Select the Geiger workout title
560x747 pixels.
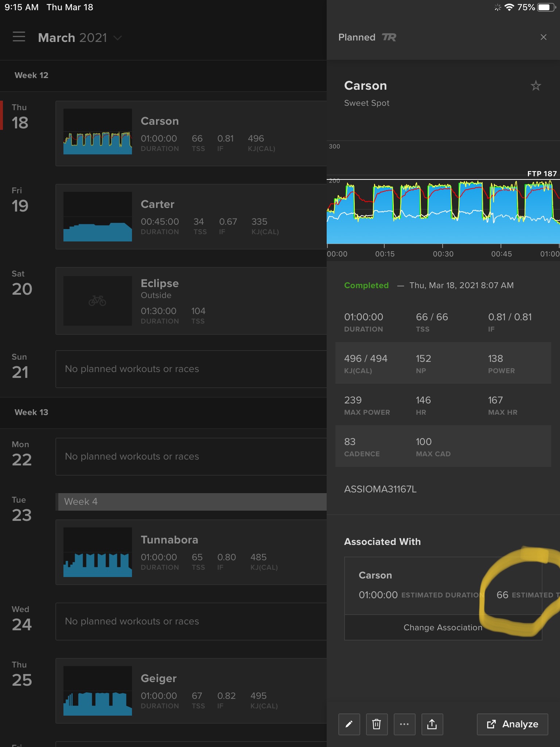pos(159,678)
